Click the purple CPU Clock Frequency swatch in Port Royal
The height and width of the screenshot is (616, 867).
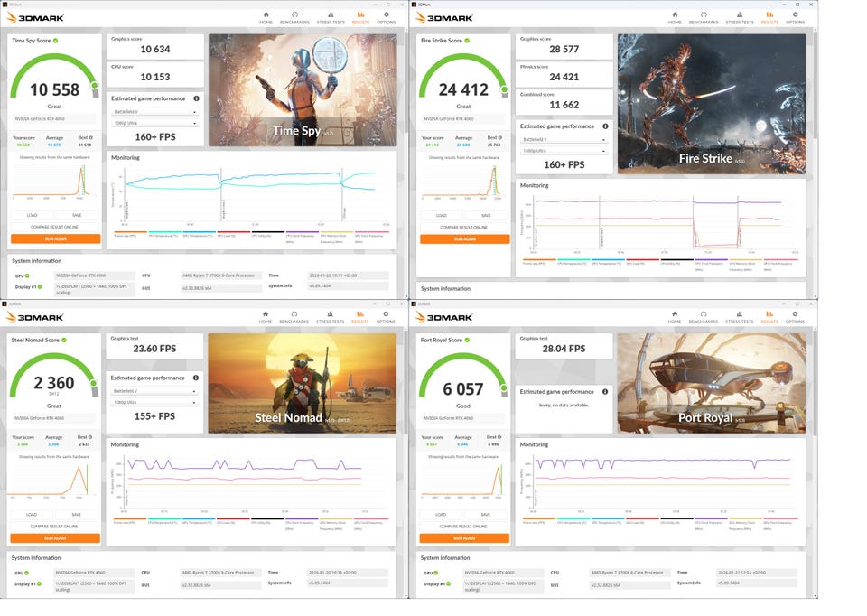point(711,518)
